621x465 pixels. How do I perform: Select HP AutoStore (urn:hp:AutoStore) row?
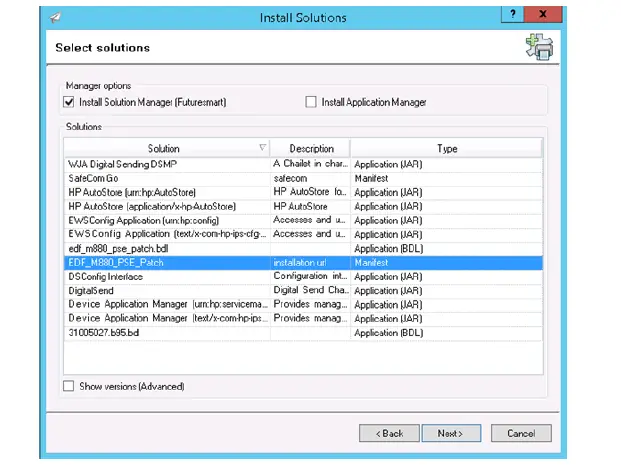point(303,192)
